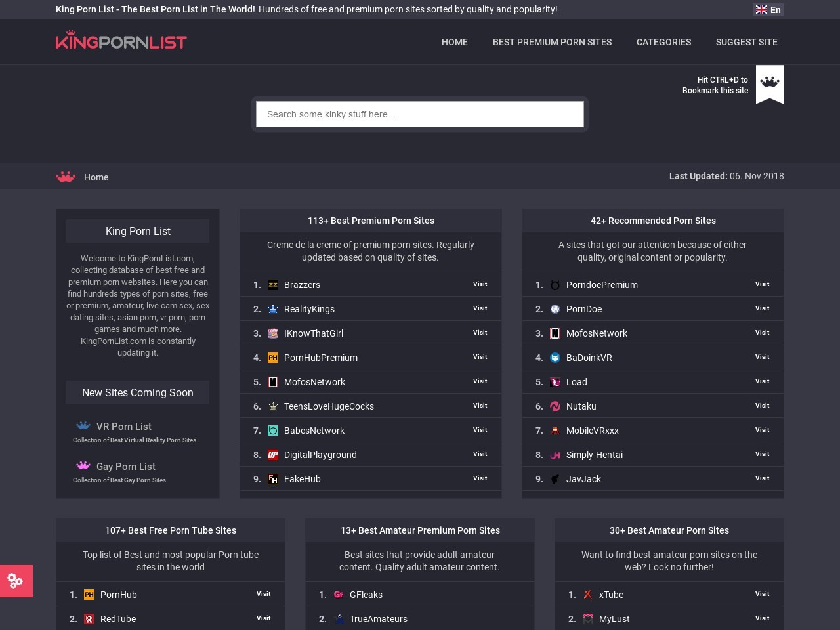Image resolution: width=840 pixels, height=630 pixels.
Task: Open CATEGORIES in the navigation bar
Action: coord(663,42)
